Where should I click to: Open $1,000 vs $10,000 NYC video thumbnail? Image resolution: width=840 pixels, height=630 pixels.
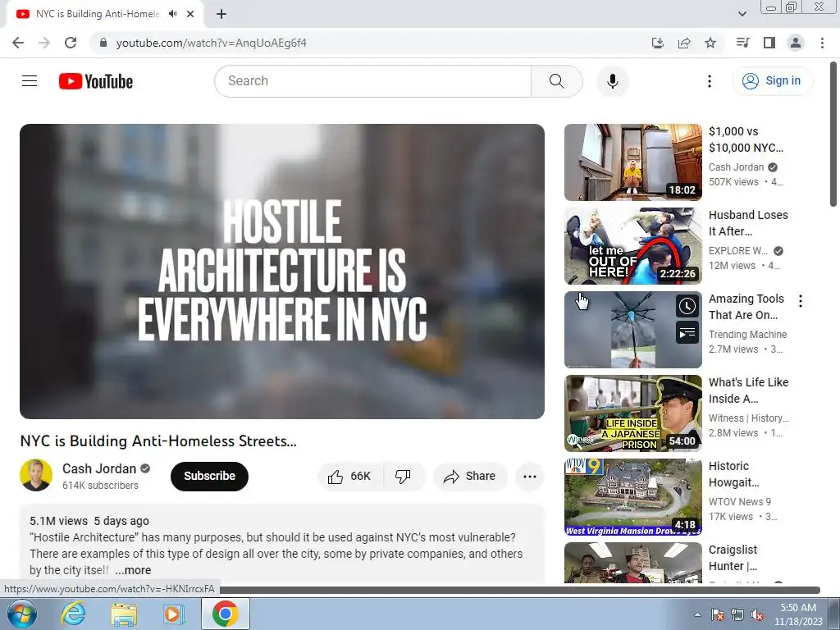pyautogui.click(x=632, y=162)
